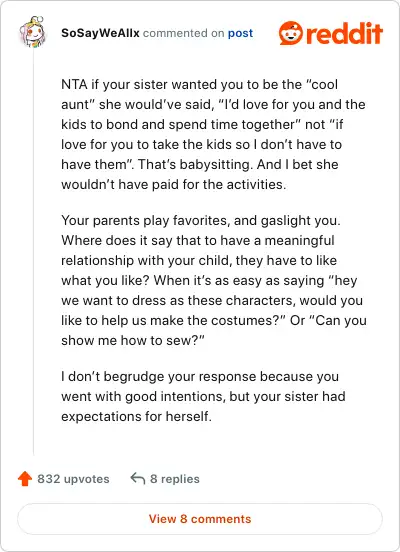Click the "View 8 comments" button

[200, 519]
